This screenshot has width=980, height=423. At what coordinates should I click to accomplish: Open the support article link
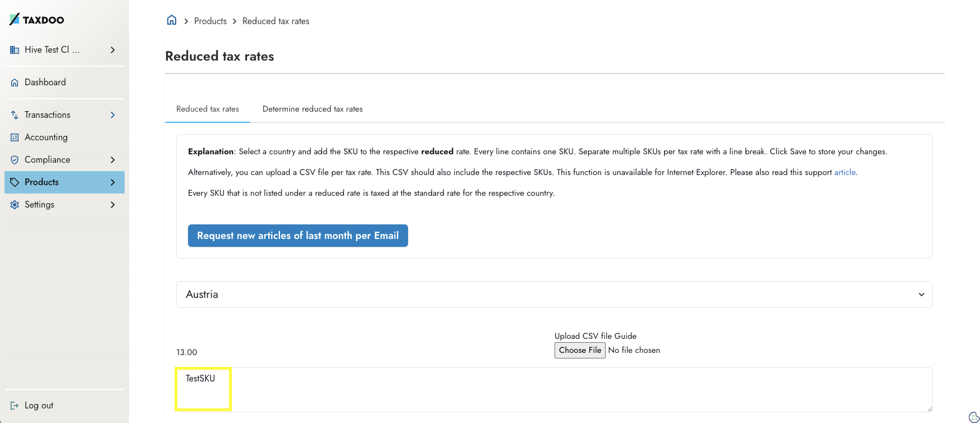pos(845,172)
